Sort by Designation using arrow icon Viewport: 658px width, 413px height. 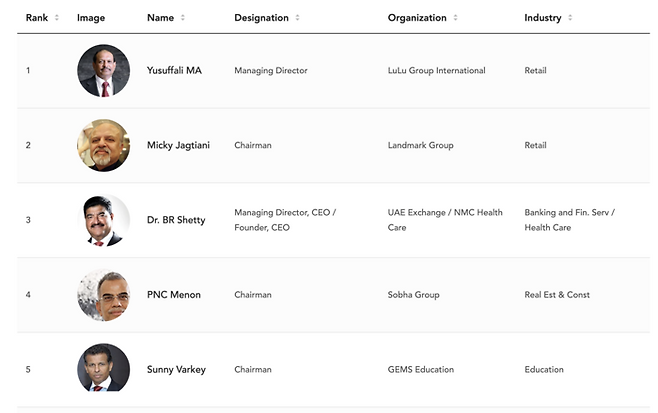click(x=298, y=18)
